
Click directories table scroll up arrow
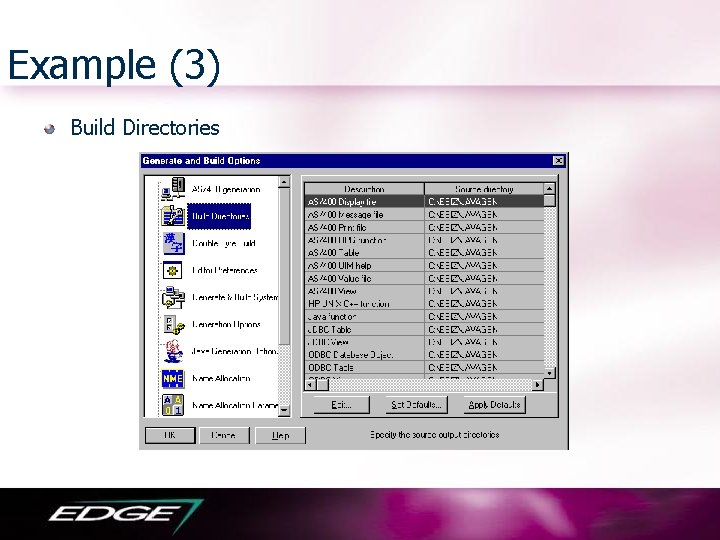(549, 189)
